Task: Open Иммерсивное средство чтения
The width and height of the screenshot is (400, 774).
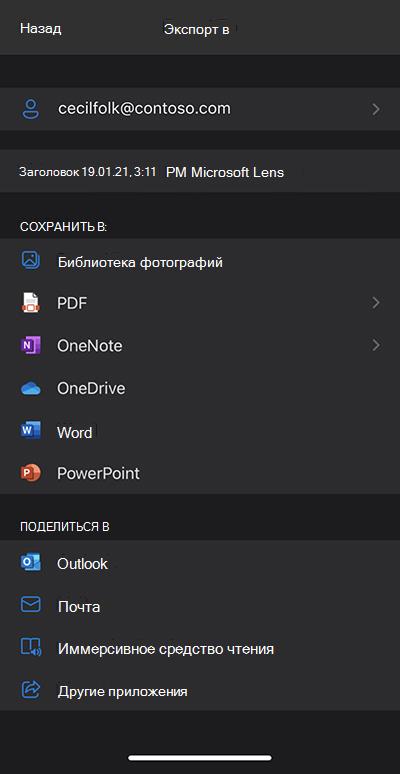Action: pos(200,648)
